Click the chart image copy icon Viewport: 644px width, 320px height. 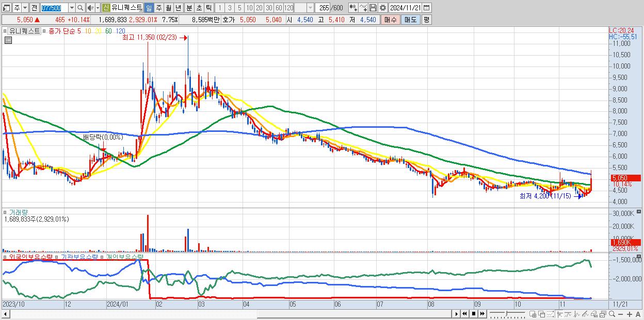pos(603,314)
